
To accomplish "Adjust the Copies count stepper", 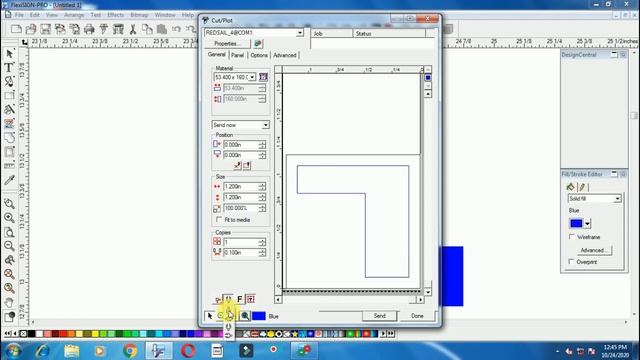I will point(262,242).
